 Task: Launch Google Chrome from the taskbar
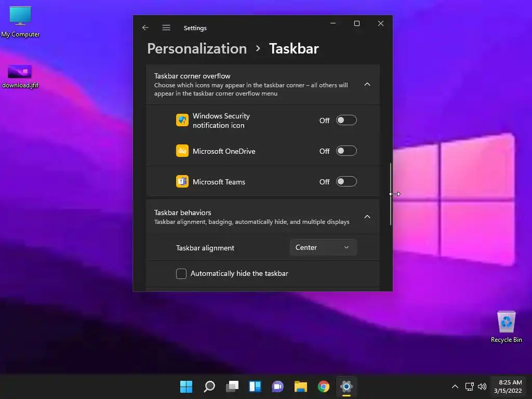[x=323, y=387]
